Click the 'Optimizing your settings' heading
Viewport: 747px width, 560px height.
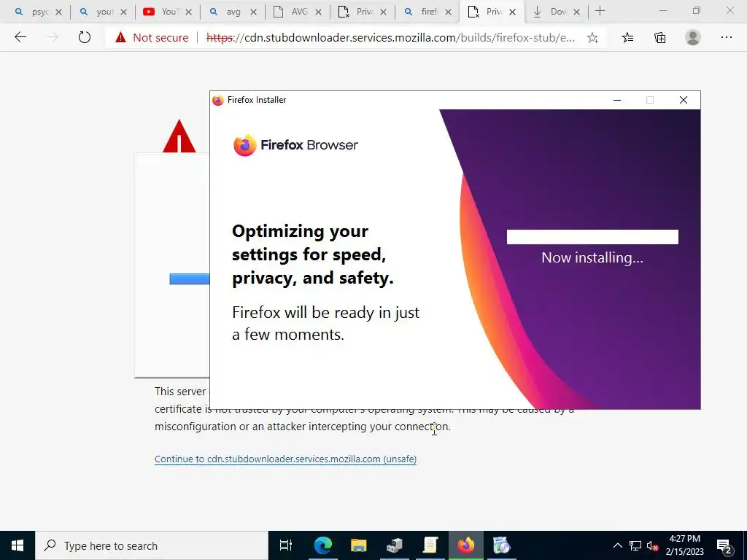pyautogui.click(x=313, y=254)
